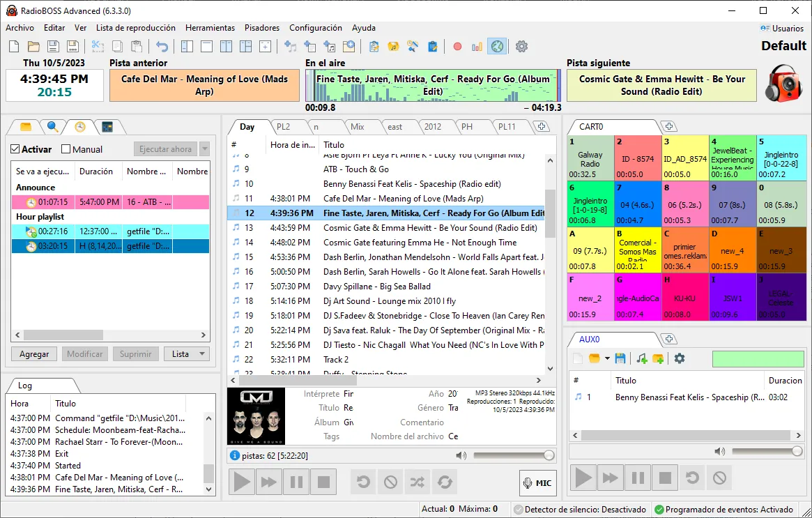
Task: Select the ATB - Touch & Go track
Action: [x=386, y=169]
